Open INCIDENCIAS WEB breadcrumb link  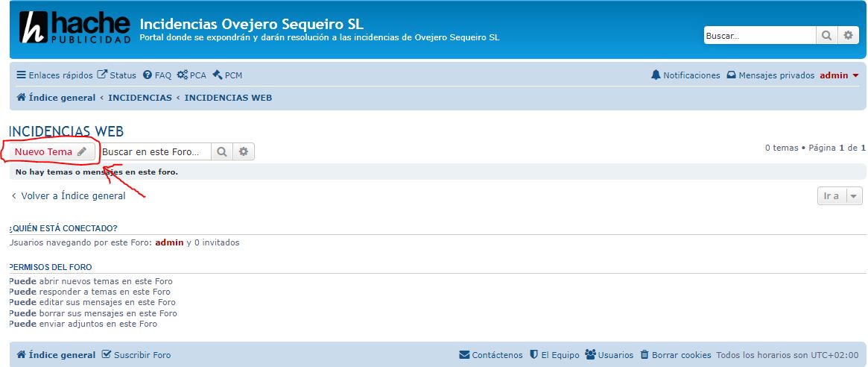coord(228,98)
